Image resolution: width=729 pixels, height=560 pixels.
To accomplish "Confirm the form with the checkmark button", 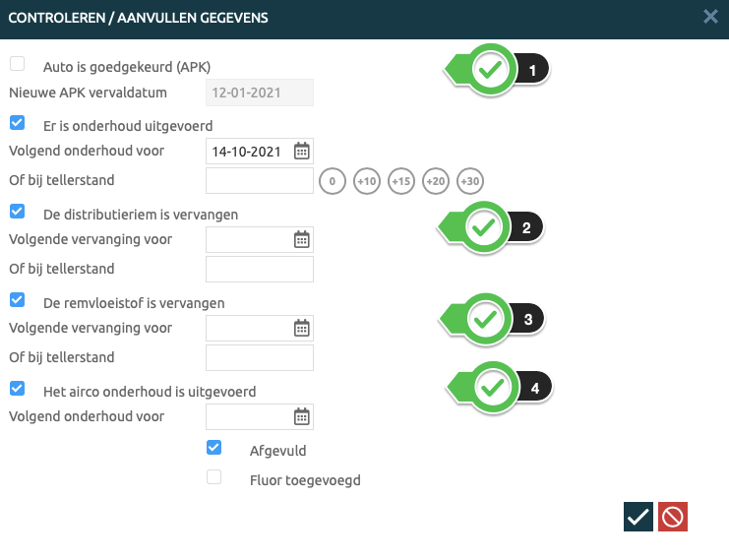I will [638, 516].
